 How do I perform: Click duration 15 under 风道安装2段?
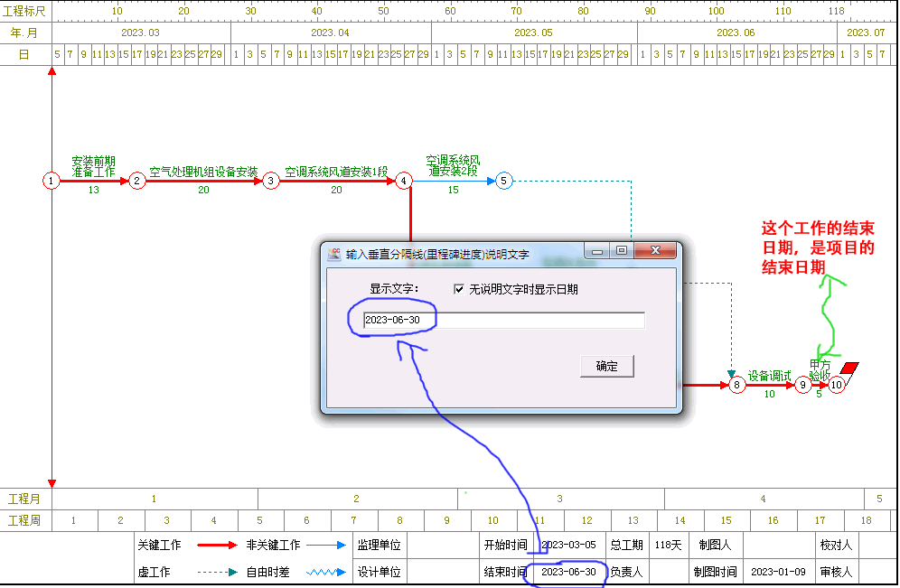pyautogui.click(x=453, y=190)
